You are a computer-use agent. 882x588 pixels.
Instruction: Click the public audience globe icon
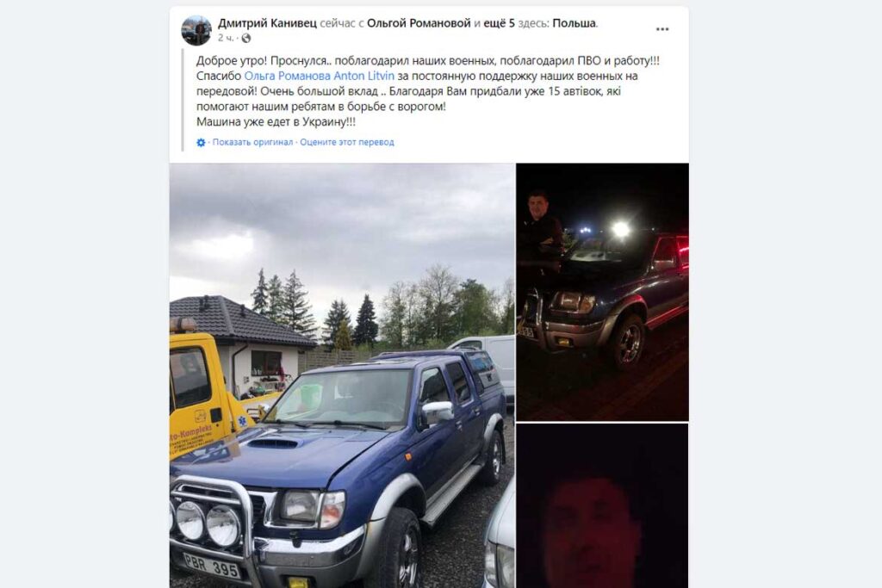(245, 38)
